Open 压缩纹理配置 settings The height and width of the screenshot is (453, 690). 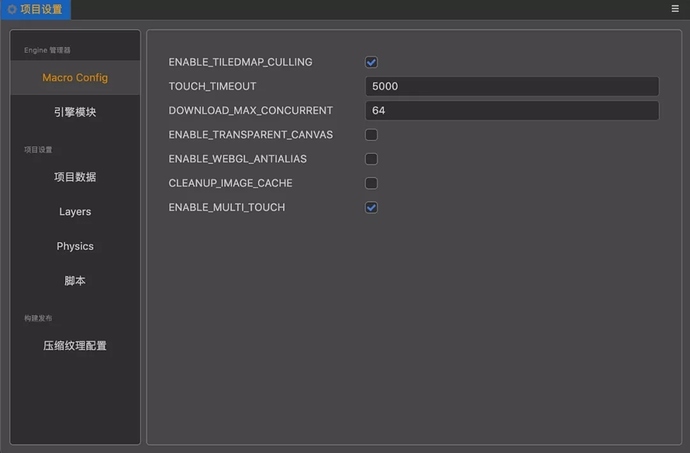click(x=75, y=346)
